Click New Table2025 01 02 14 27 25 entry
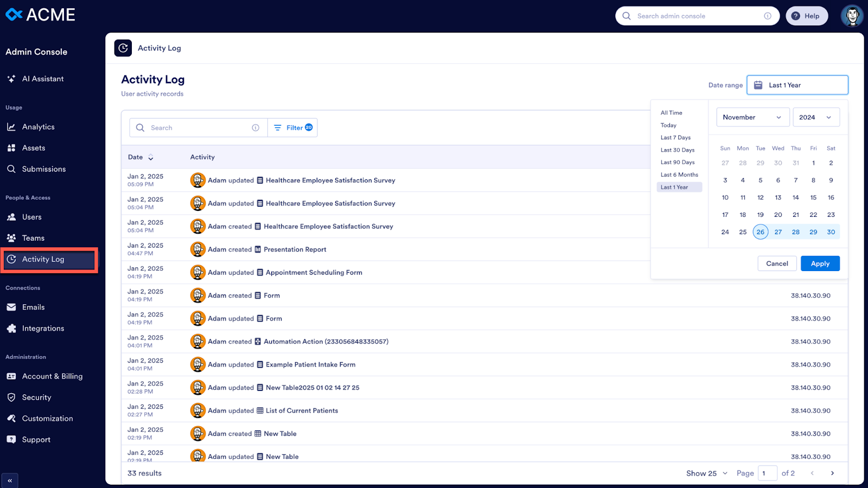Screen dimensions: 868x488 (312, 388)
